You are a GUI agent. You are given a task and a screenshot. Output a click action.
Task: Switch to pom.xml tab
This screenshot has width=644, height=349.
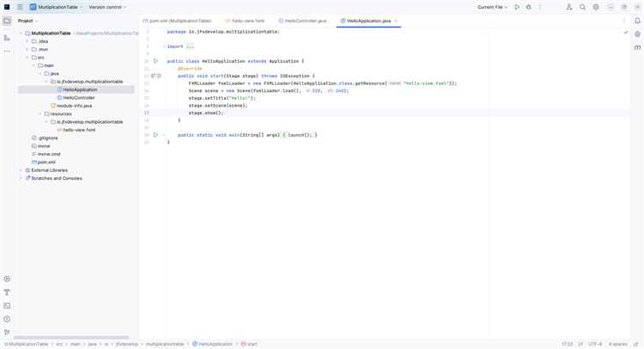pyautogui.click(x=178, y=21)
